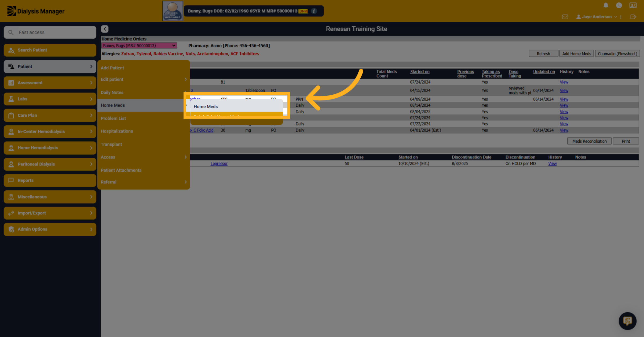Open Edit patient submenu
Image resolution: width=644 pixels, height=337 pixels.
(144, 79)
